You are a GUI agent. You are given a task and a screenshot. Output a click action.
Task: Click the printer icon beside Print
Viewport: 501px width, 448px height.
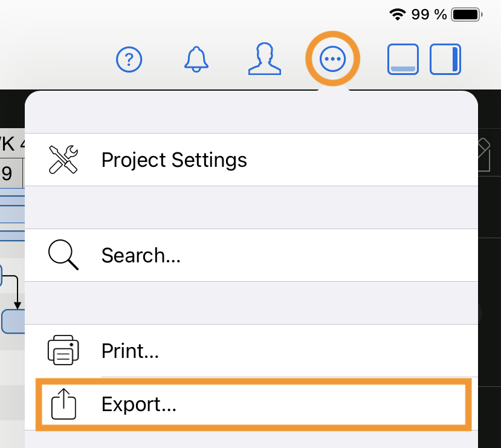[62, 349]
